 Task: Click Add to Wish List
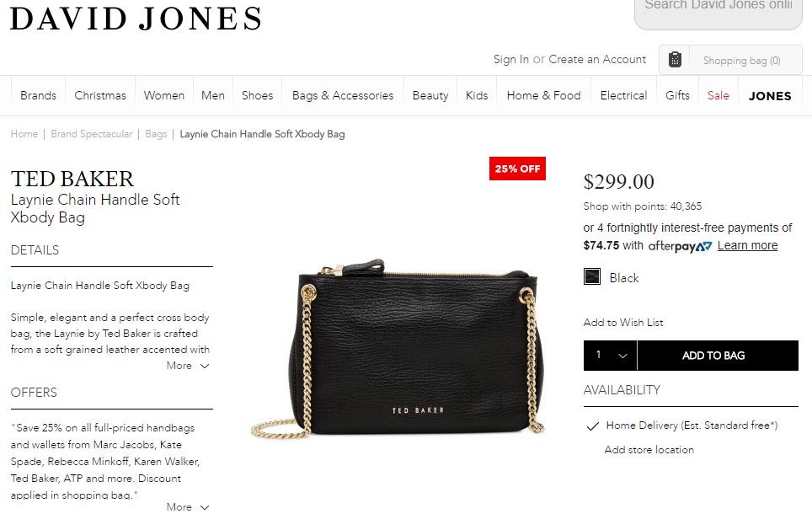click(623, 322)
